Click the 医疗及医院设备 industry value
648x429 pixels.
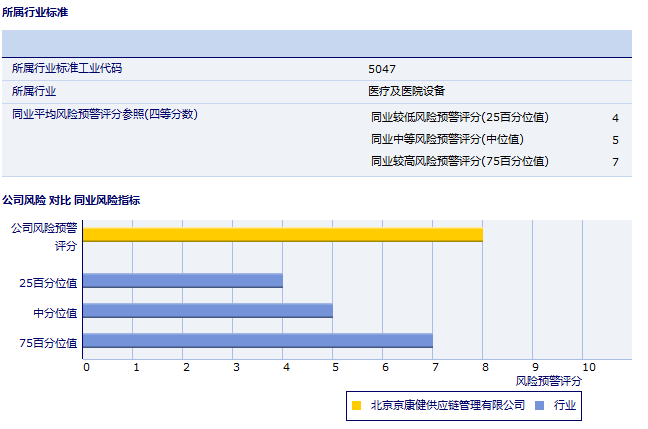point(407,91)
